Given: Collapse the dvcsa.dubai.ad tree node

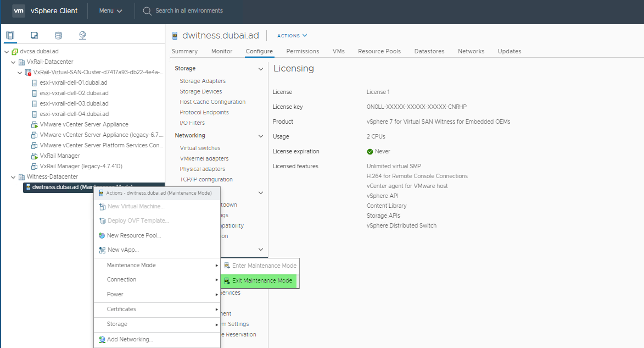Looking at the screenshot, I should [x=7, y=52].
